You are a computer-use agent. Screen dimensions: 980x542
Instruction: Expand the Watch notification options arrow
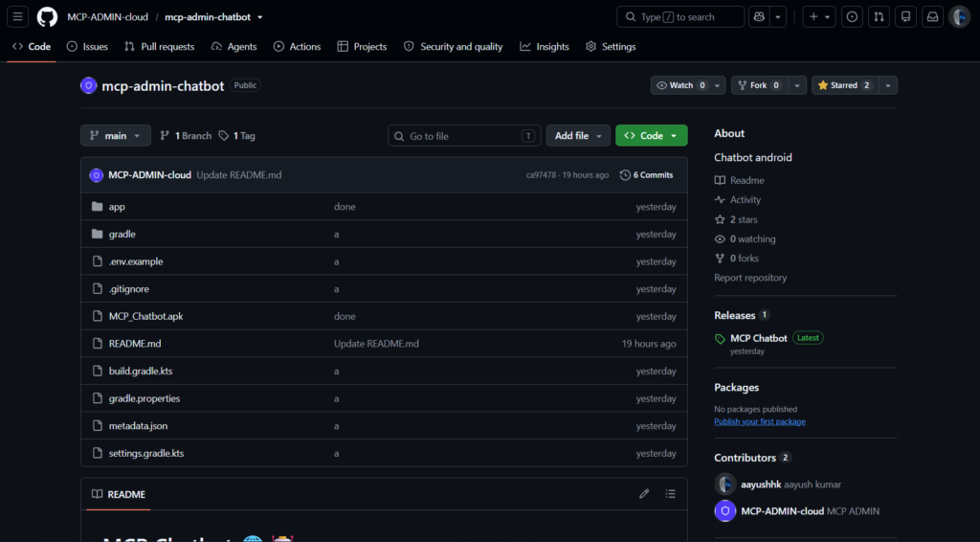coord(718,85)
